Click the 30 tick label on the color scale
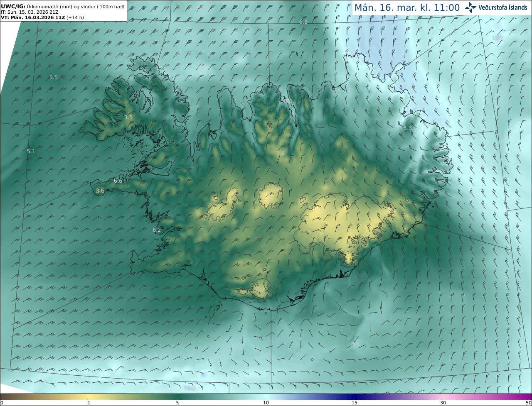Image resolution: width=532 pixels, height=406 pixels. tap(443, 403)
